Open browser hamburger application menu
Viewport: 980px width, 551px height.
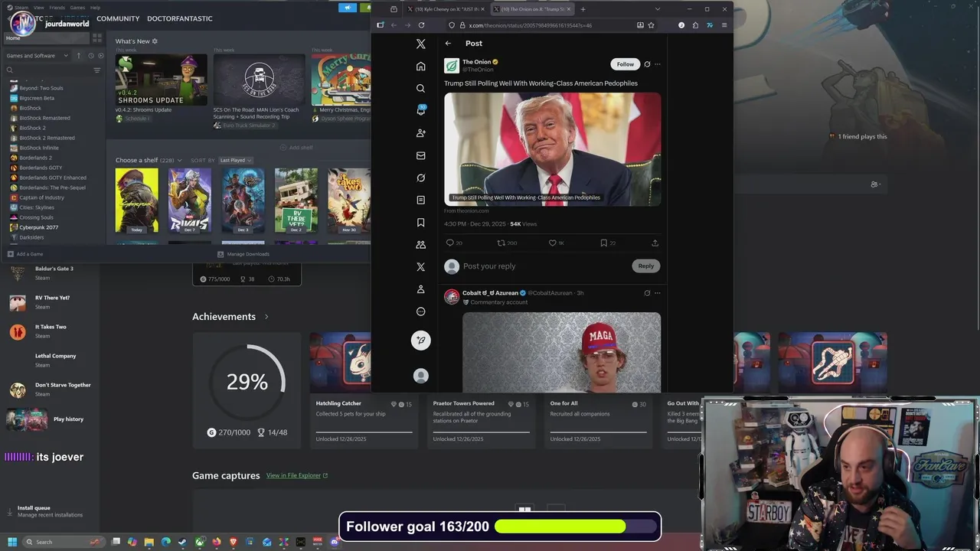(724, 25)
